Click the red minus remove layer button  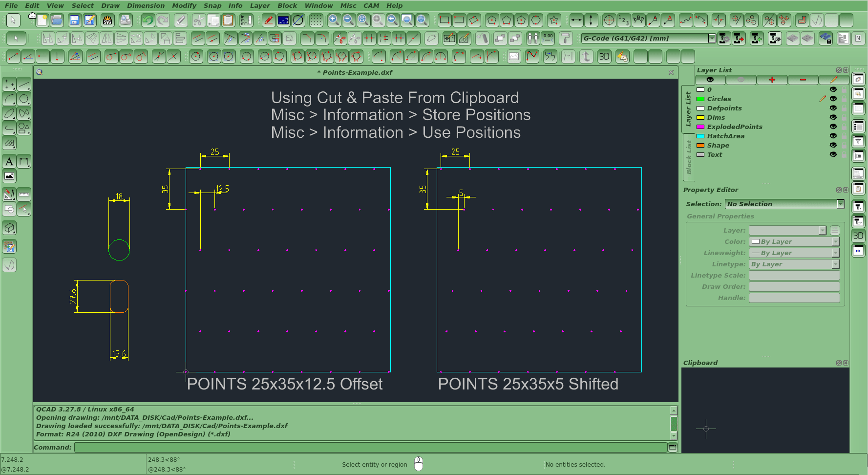click(803, 80)
